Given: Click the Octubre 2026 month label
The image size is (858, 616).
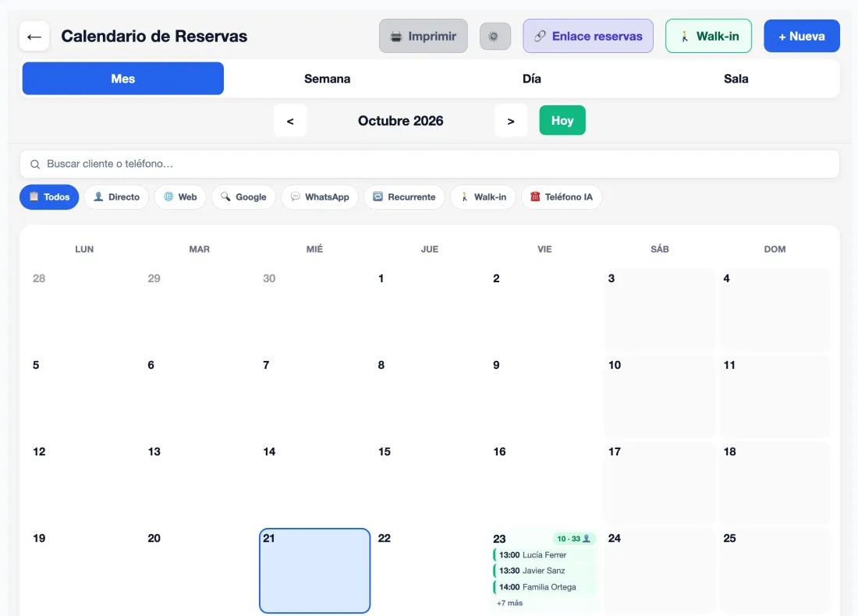Looking at the screenshot, I should click(401, 121).
